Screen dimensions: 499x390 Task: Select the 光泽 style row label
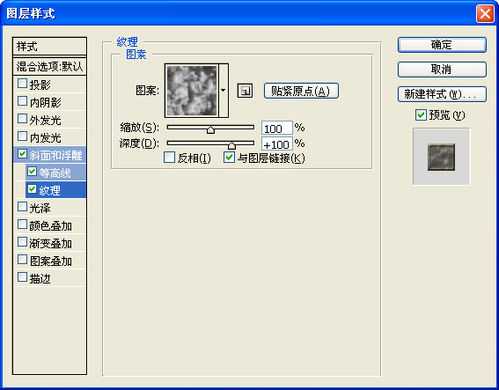[40, 208]
